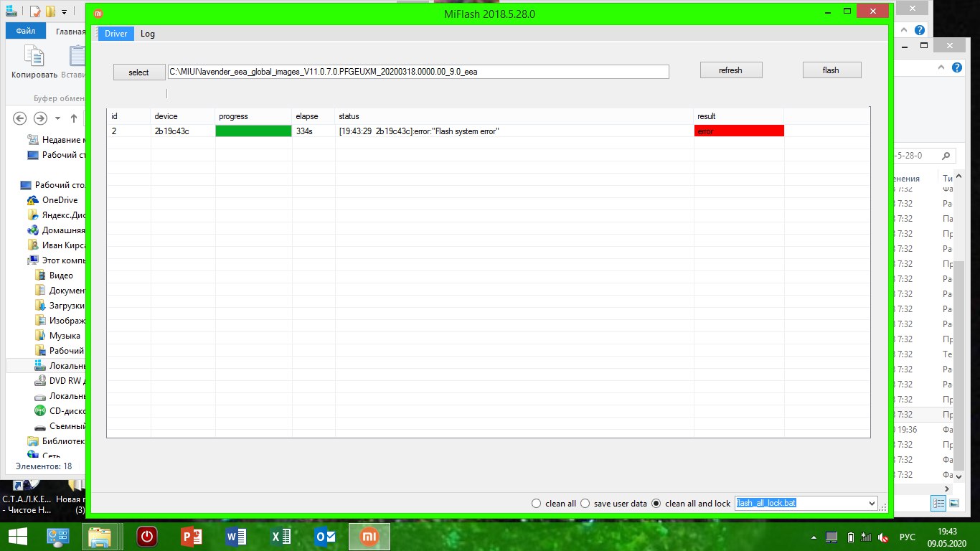This screenshot has width=980, height=551.
Task: Launch Word from the taskbar
Action: coord(237,537)
